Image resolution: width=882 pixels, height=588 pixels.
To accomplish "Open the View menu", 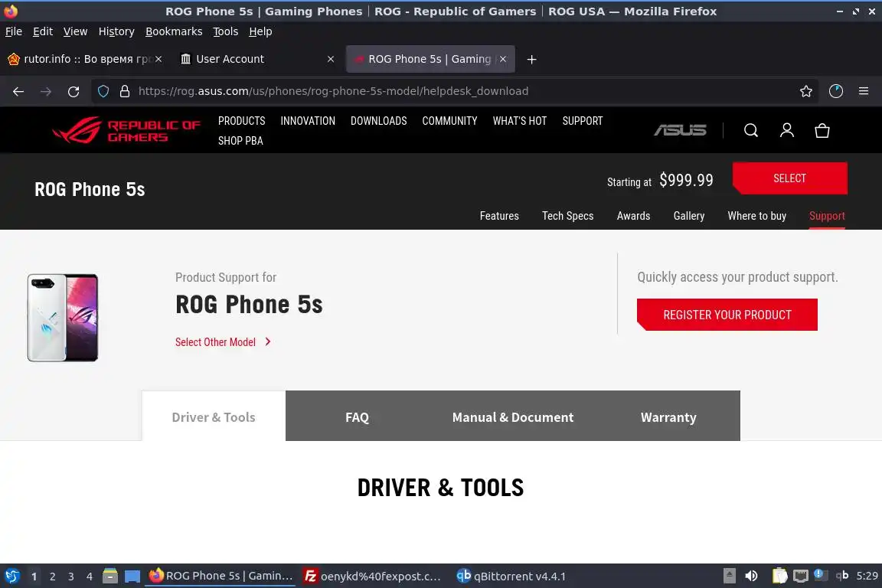I will coord(75,31).
